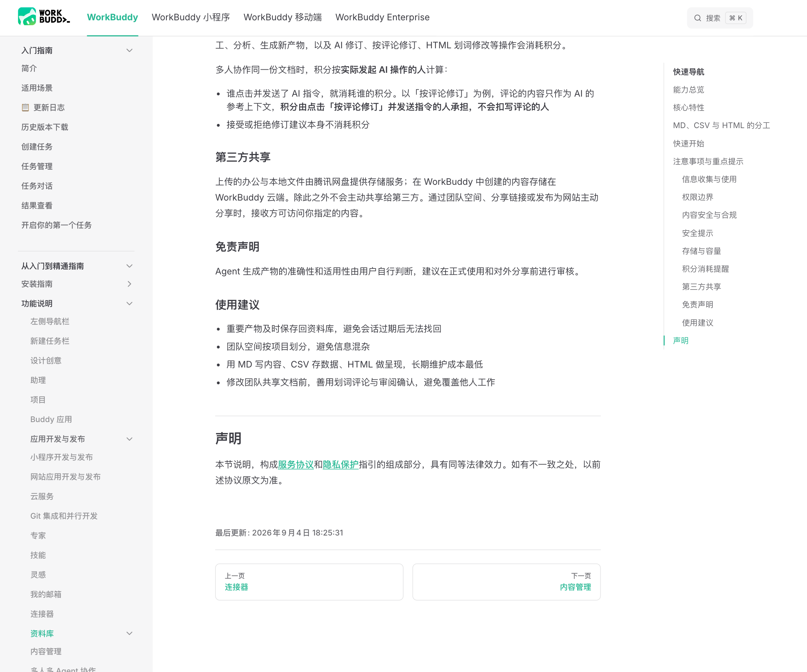807x672 pixels.
Task: Collapse the 入门指南 section chevron
Action: 130,50
